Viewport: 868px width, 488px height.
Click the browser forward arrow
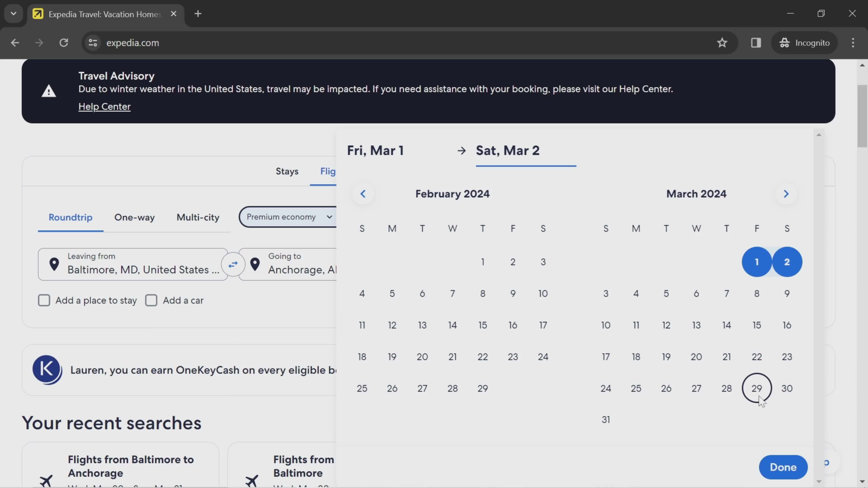39,43
